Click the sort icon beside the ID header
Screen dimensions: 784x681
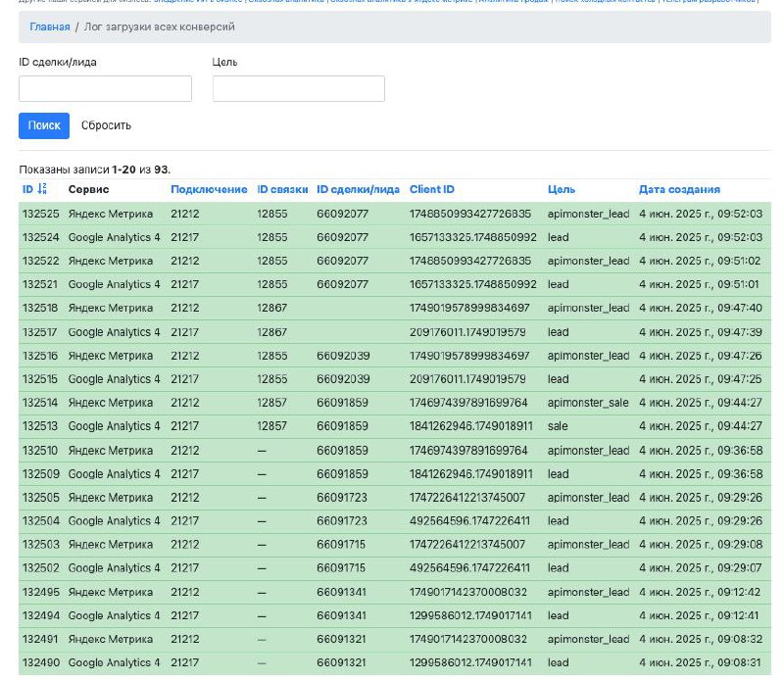[42, 189]
